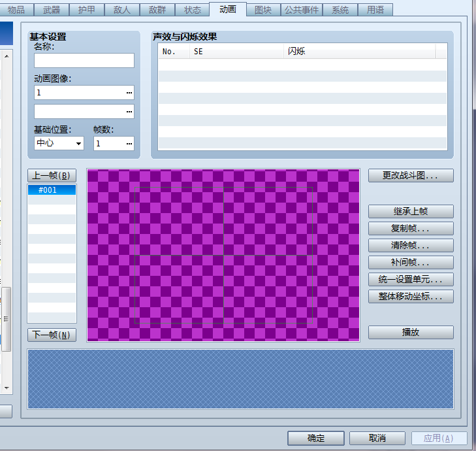
Task: Open browse button for first 动画图像 field
Action: (x=129, y=93)
